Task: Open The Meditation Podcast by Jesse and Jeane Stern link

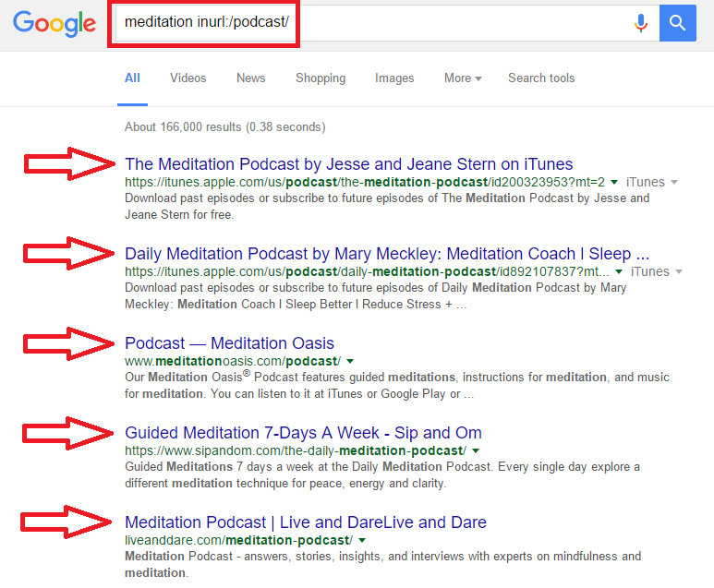Action: [349, 163]
